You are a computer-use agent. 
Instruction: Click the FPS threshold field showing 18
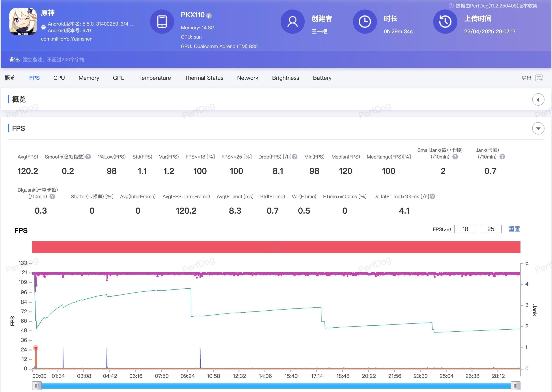tap(465, 229)
